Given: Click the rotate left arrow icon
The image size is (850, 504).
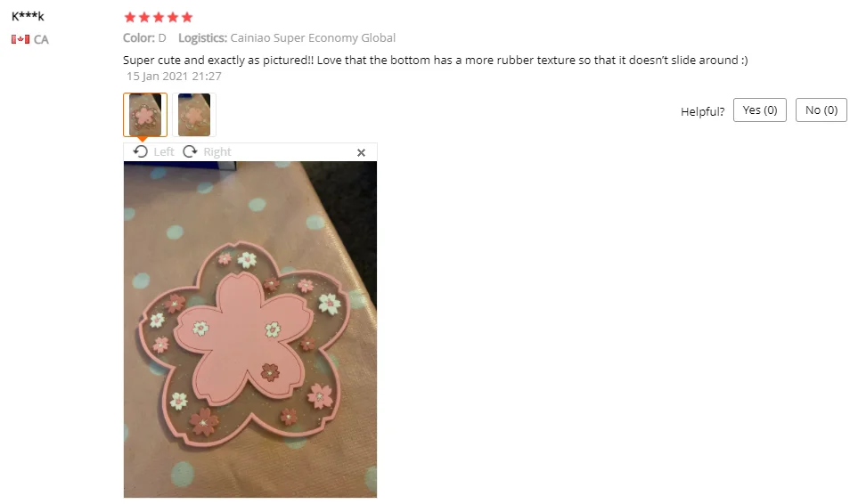Looking at the screenshot, I should click(x=141, y=151).
